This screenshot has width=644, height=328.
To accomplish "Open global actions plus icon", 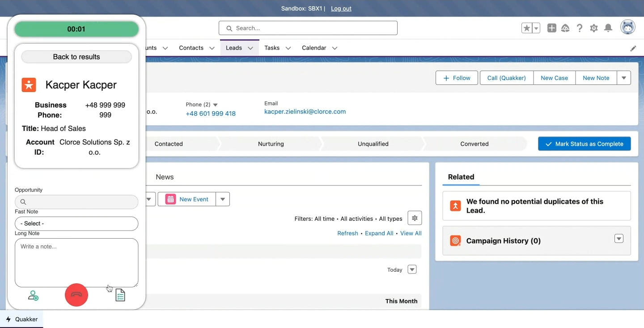I will (x=552, y=28).
